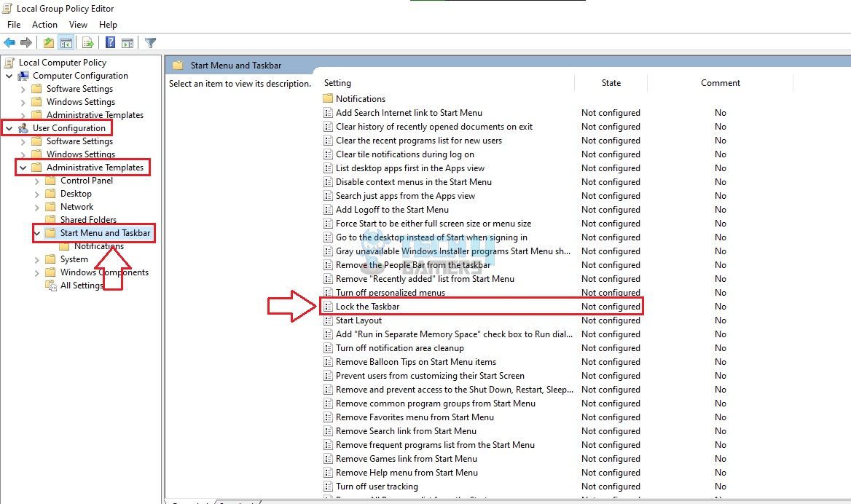
Task: Toggle the Show/Hide Action Pane icon
Action: pyautogui.click(x=127, y=42)
